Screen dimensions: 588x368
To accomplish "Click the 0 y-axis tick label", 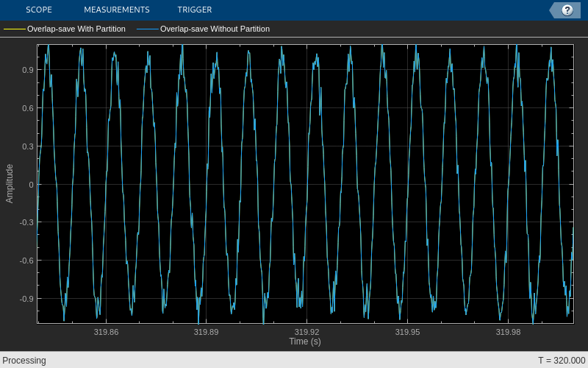I will coord(31,185).
